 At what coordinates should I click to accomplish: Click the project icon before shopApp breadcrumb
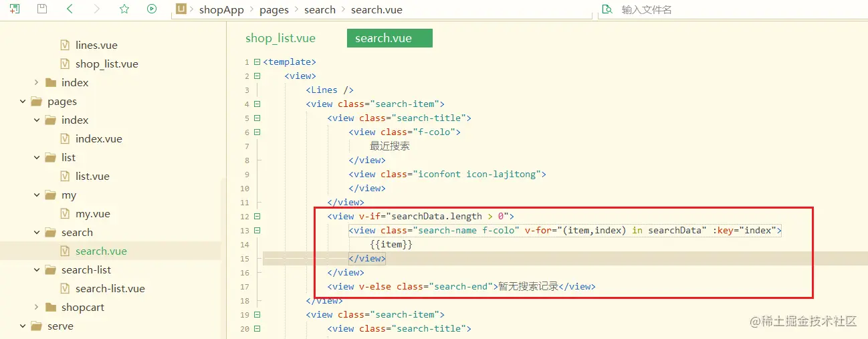(181, 9)
